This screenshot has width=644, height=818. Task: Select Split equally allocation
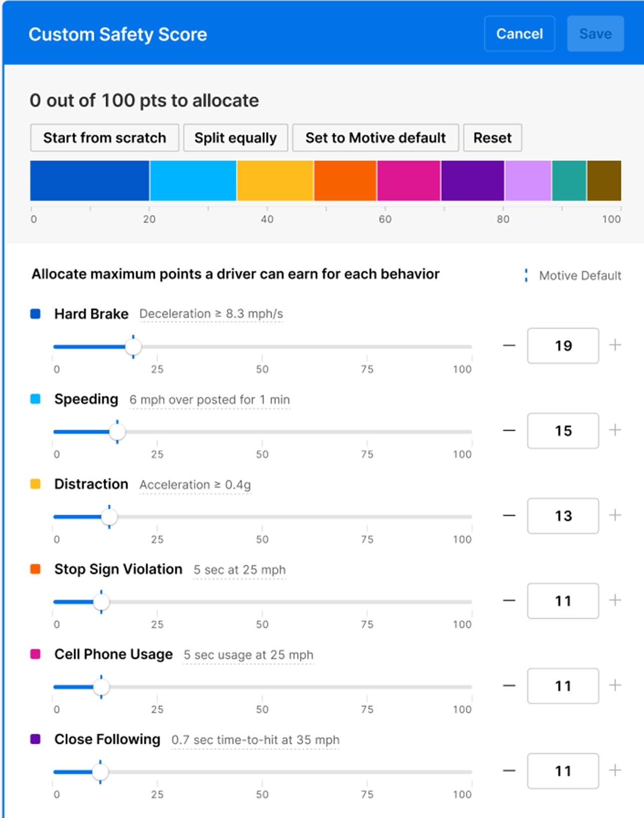pyautogui.click(x=236, y=138)
